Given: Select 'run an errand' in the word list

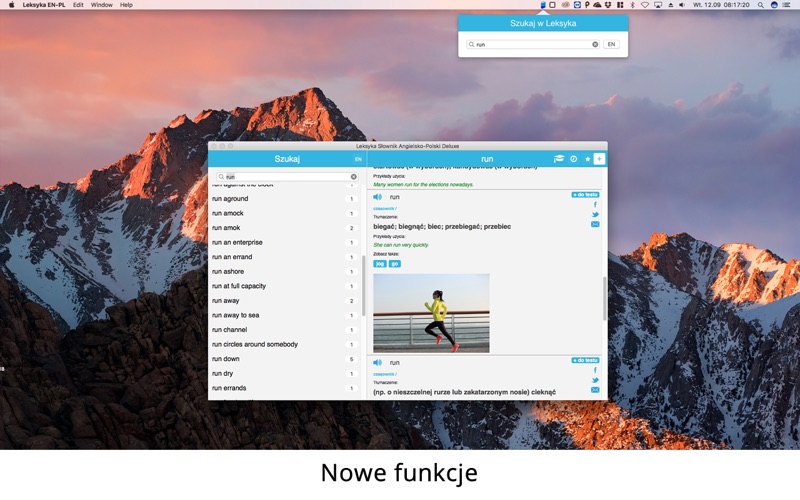Looking at the screenshot, I should (287, 257).
